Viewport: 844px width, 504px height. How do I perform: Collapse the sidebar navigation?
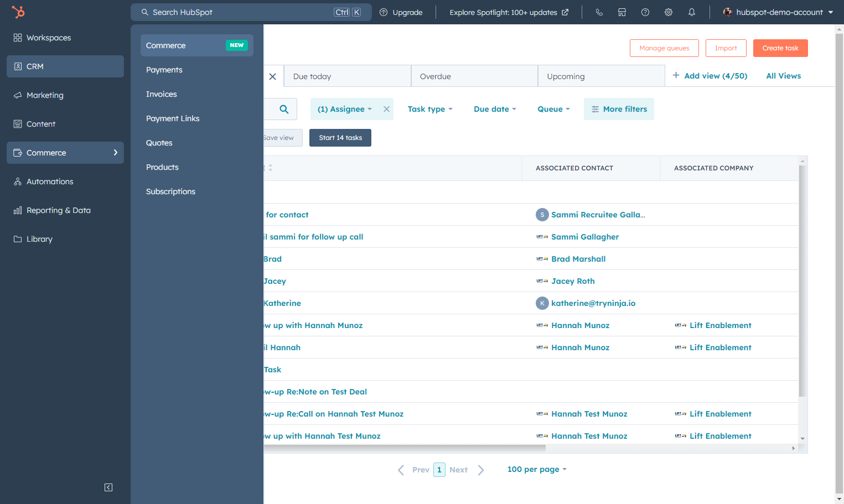[x=108, y=487]
